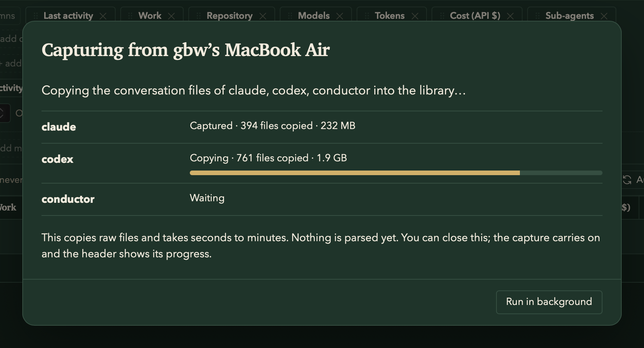Viewport: 644px width, 348px height.
Task: Grab the drag handle of Last activity chip
Action: 35,16
